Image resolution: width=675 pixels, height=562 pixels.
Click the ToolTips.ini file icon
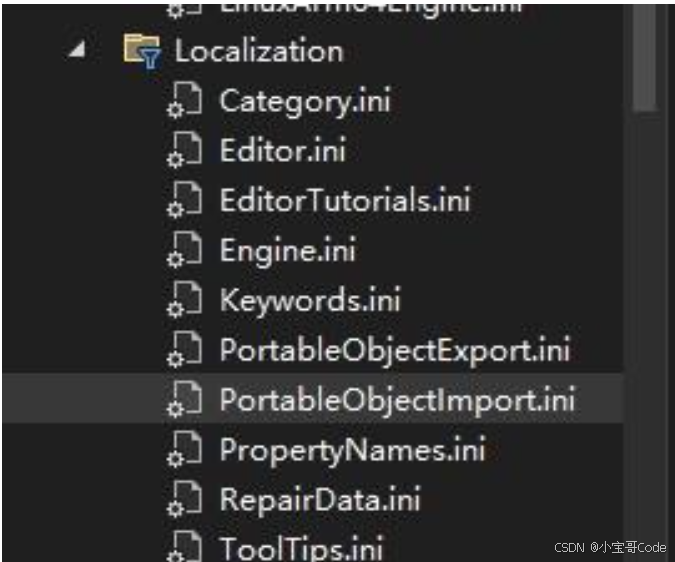[x=184, y=547]
